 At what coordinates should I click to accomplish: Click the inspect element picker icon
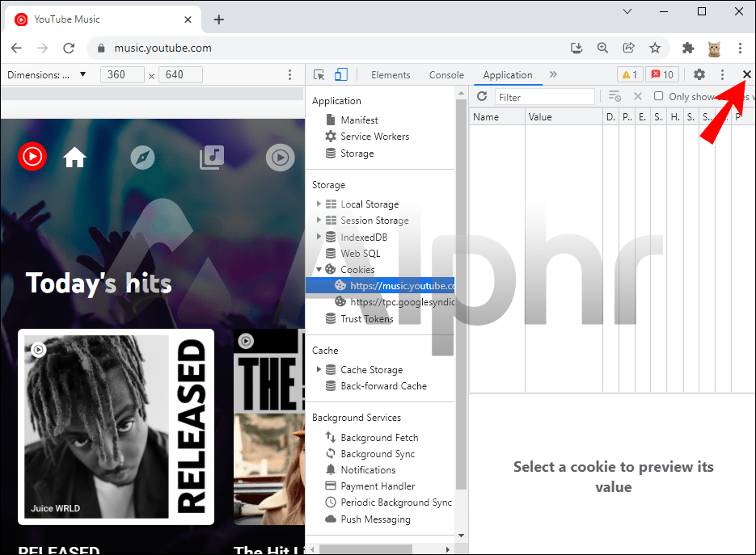[x=319, y=74]
